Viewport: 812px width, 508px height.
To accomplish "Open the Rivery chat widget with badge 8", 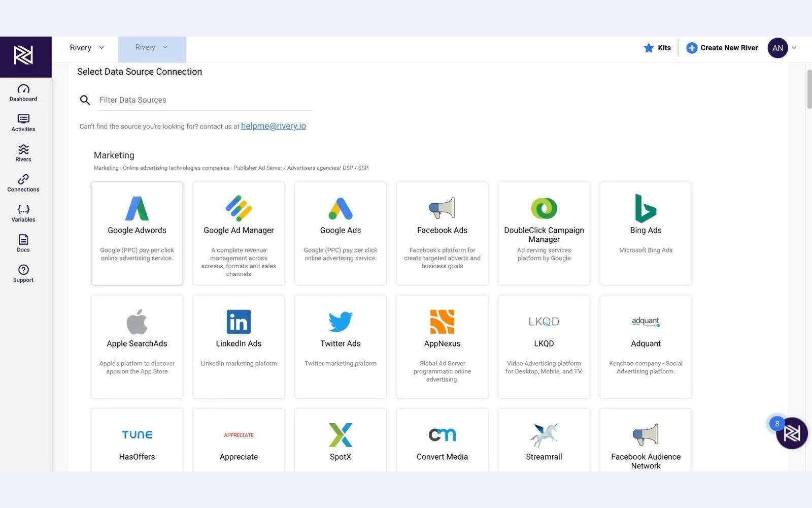I will click(x=792, y=433).
